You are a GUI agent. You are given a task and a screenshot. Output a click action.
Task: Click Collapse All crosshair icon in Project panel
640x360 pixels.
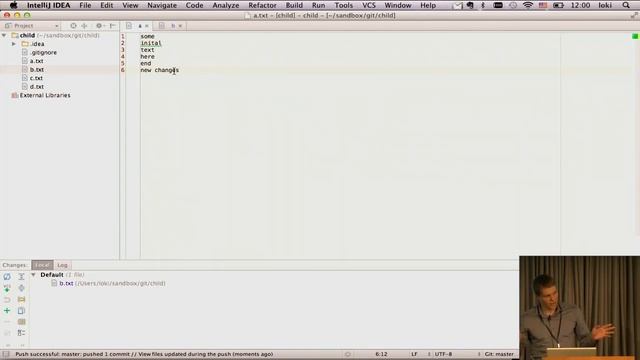point(84,26)
